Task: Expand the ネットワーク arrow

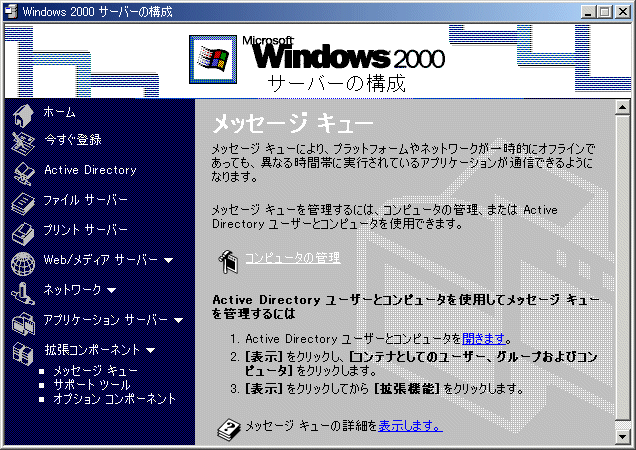Action: point(112,290)
